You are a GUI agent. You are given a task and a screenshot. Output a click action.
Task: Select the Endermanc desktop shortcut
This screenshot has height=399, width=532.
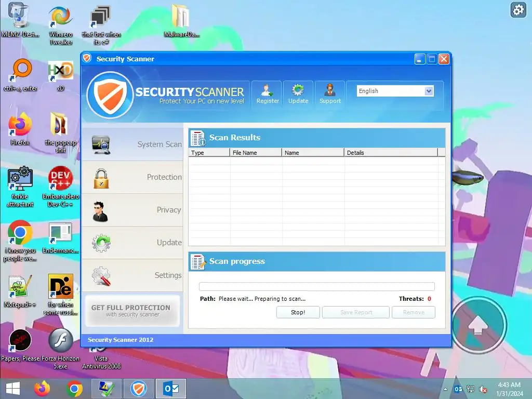coord(60,237)
